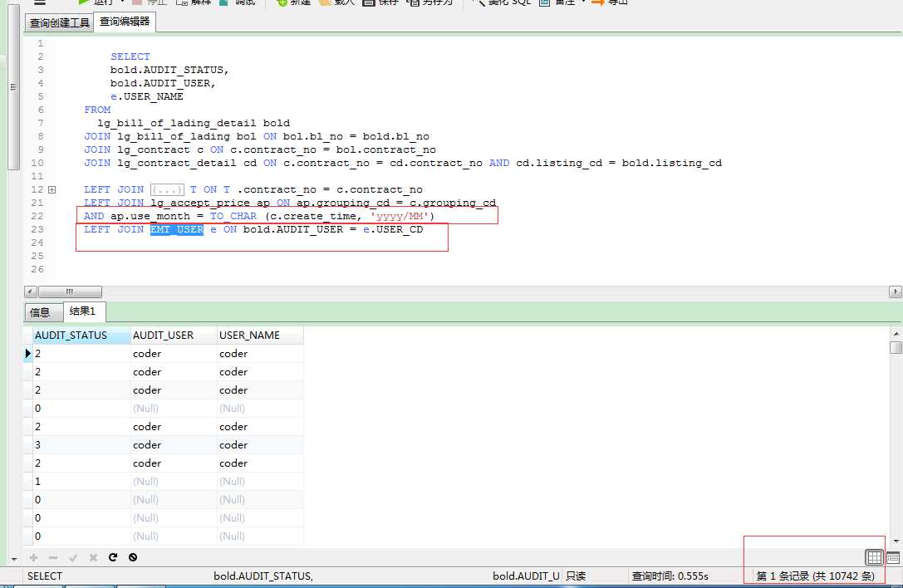Click TO_CHAR function on line 22
The image size is (903, 588).
click(233, 216)
